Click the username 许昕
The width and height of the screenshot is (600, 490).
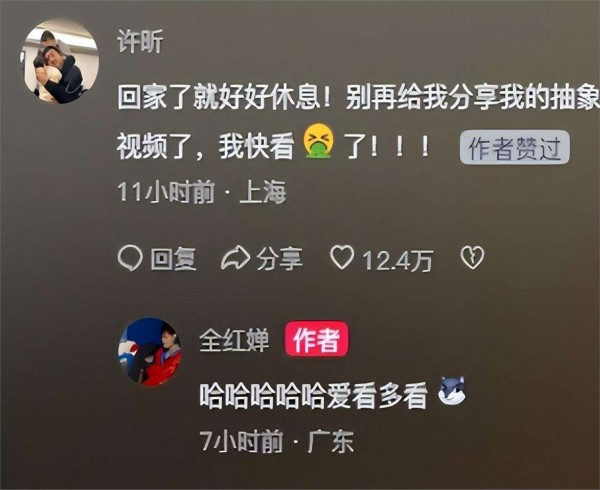[140, 41]
